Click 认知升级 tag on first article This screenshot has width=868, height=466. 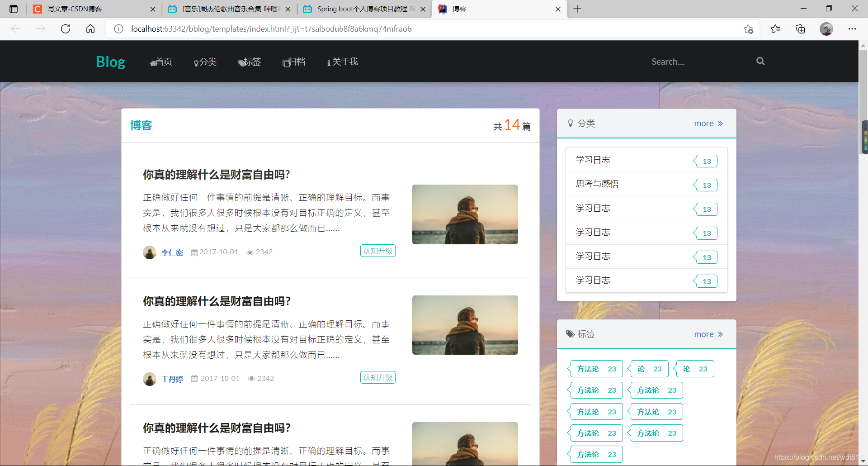click(378, 251)
